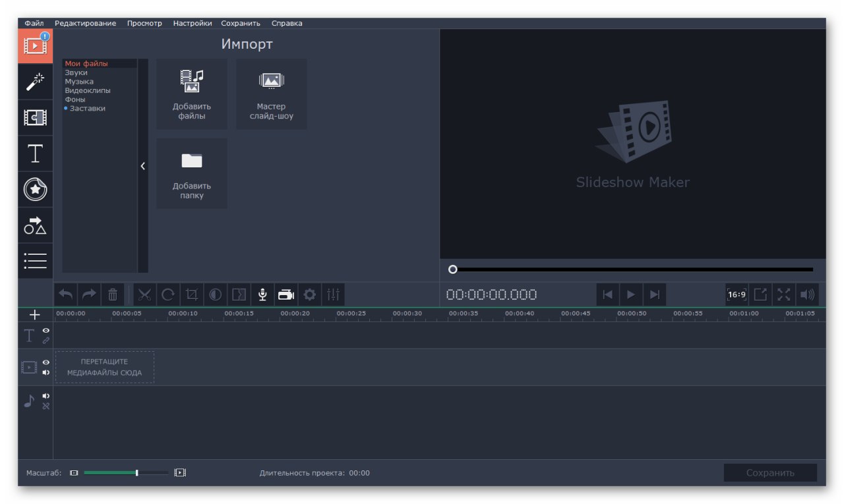Open the Filters magic wand tab

coord(36,82)
